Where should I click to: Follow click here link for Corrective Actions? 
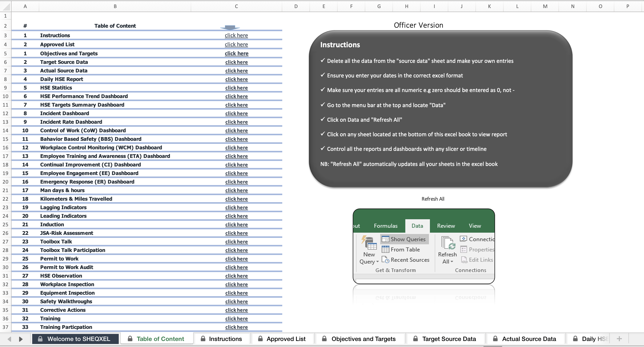coord(236,310)
